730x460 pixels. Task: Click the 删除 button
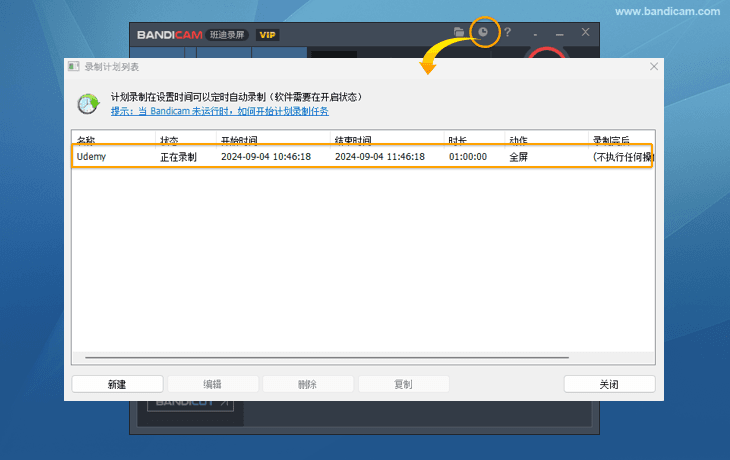308,384
